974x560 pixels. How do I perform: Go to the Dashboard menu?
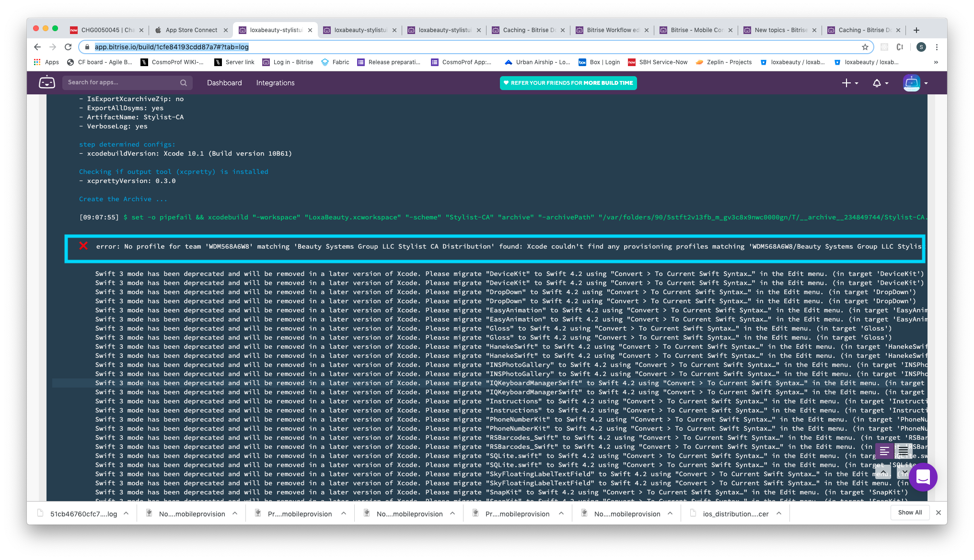tap(224, 83)
